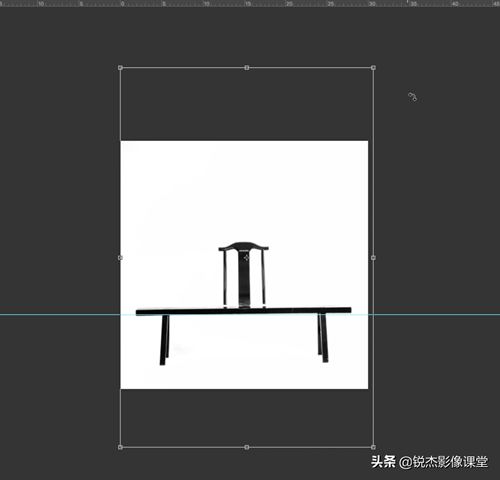Click the right-middle transform handle

point(373,258)
